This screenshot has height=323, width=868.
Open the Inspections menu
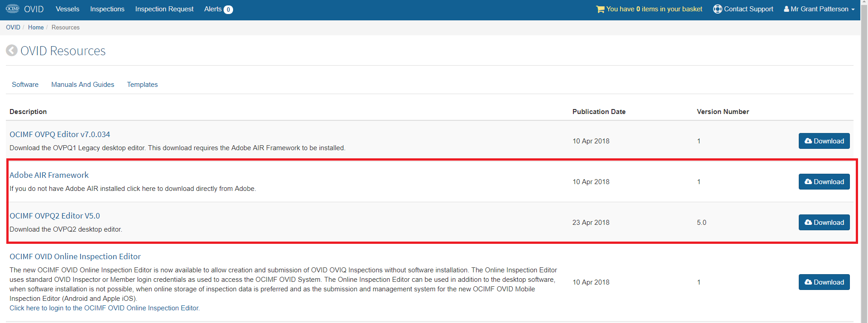tap(107, 9)
